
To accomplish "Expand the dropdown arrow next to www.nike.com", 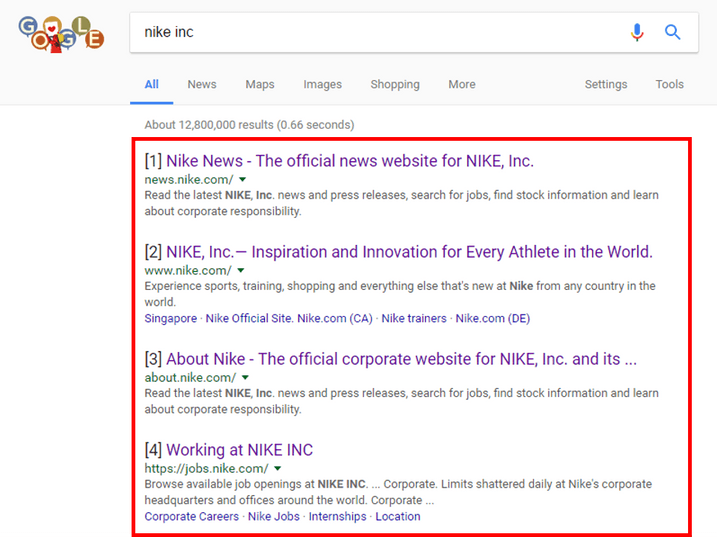I will pos(241,270).
